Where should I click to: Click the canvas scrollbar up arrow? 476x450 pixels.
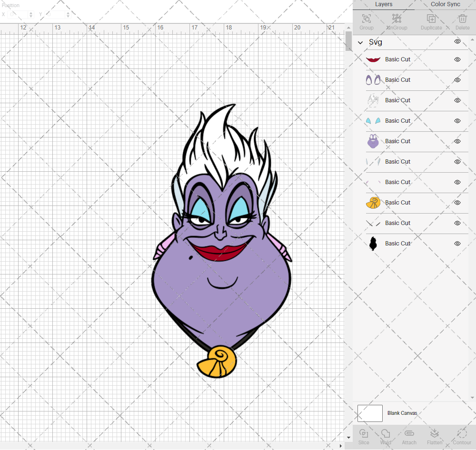tap(348, 28)
